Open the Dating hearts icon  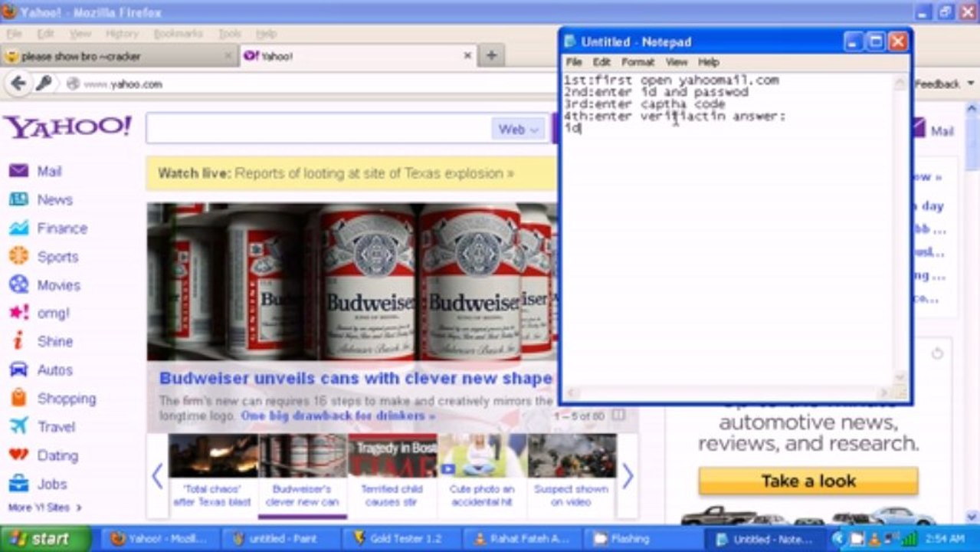18,455
